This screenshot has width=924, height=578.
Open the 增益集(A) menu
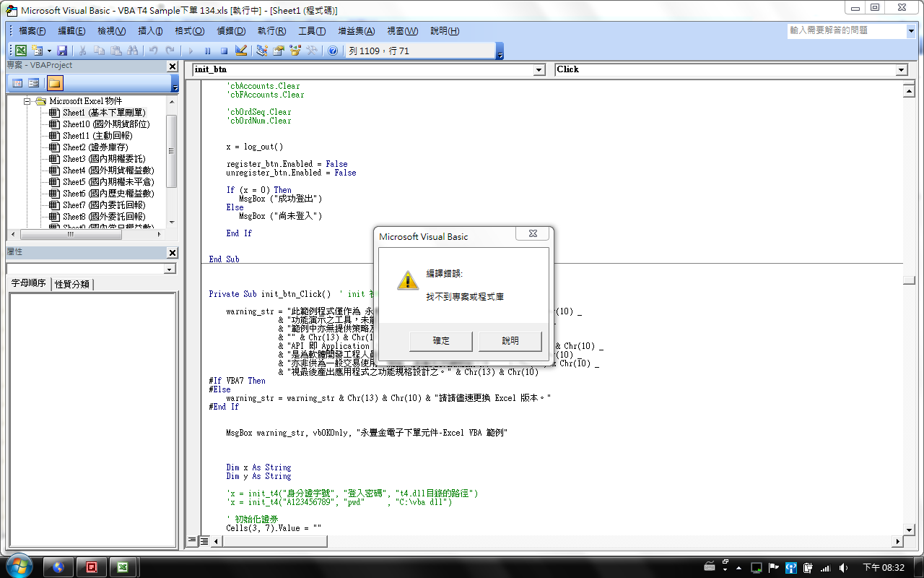pos(357,31)
